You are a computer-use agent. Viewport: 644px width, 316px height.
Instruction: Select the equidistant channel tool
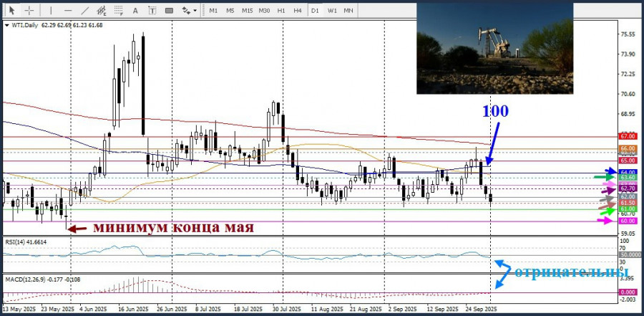pos(102,11)
